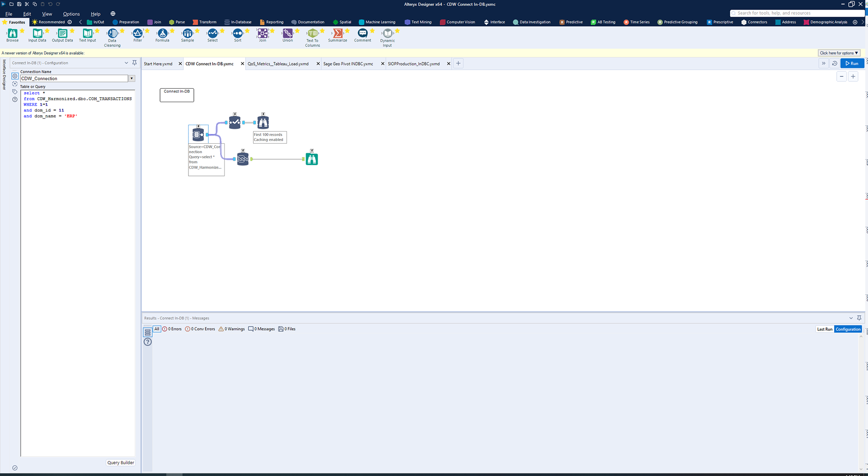Screen dimensions: 868x476
Task: Click the search for tools field
Action: click(797, 13)
